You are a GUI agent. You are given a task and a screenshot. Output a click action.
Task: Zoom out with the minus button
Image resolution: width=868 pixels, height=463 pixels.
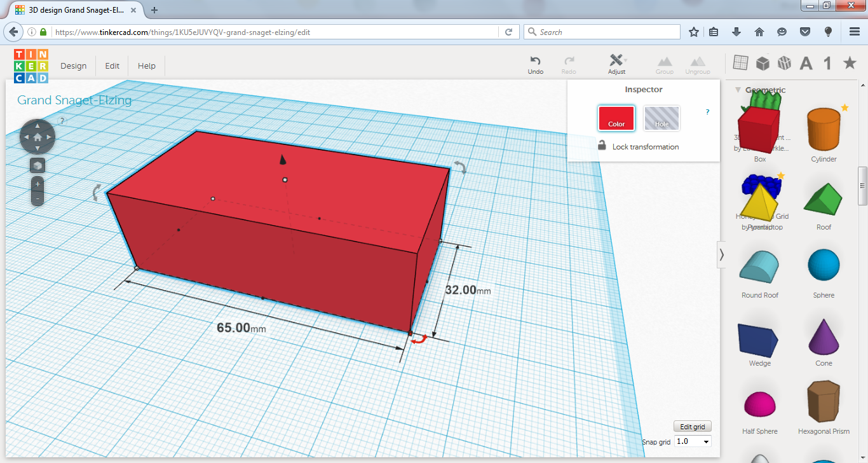click(x=37, y=198)
